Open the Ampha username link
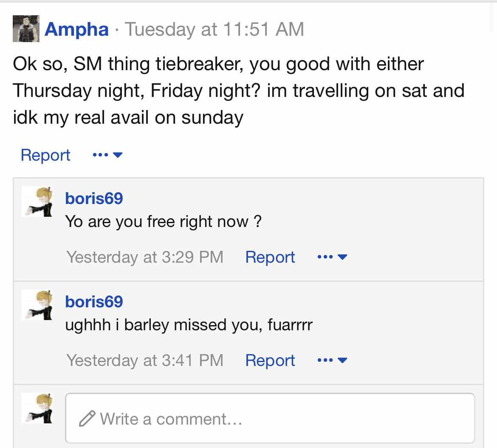Image resolution: width=497 pixels, height=448 pixels. [76, 29]
